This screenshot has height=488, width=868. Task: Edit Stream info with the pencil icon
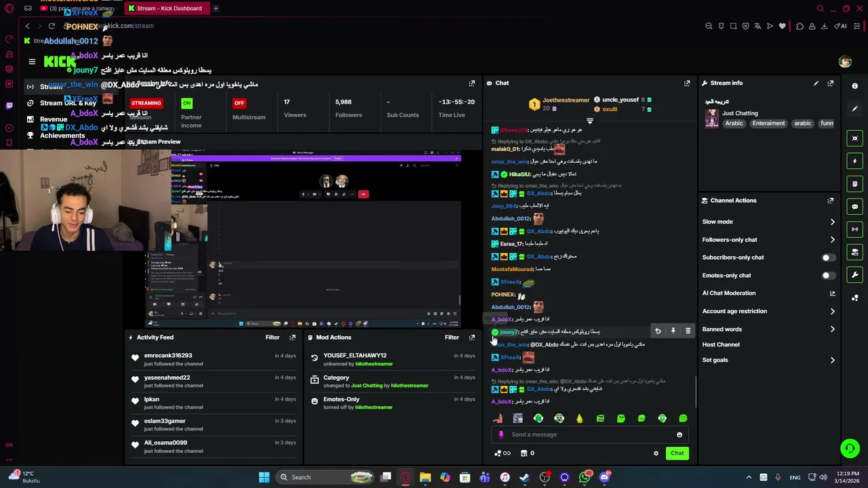pos(816,83)
